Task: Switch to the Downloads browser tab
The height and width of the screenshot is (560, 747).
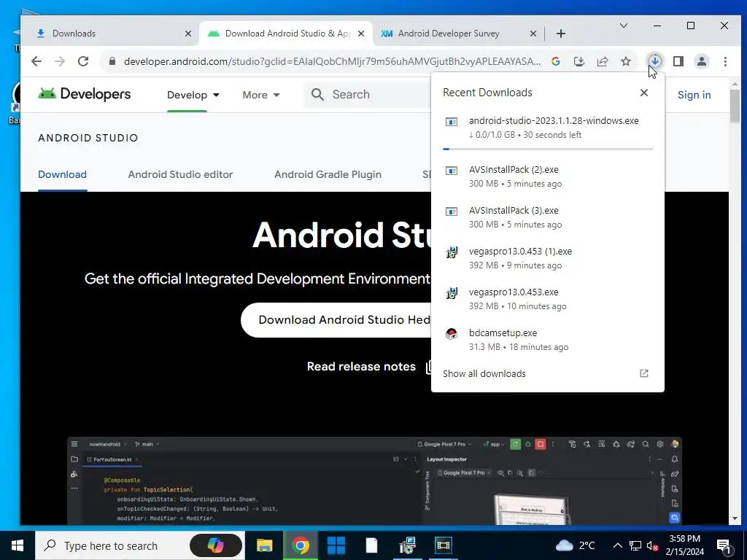Action: [x=109, y=34]
